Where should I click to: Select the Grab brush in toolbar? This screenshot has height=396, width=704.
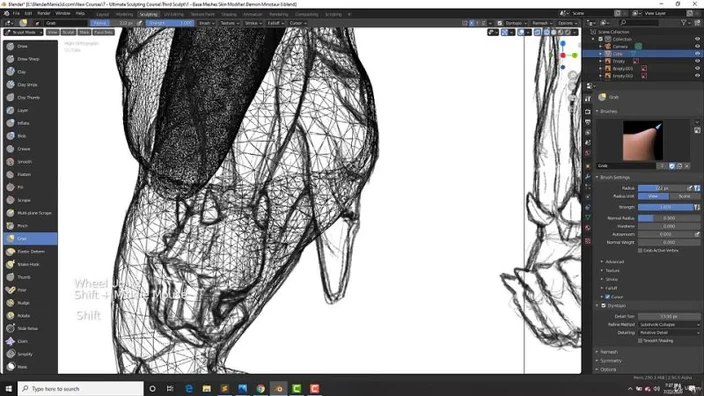(30, 238)
